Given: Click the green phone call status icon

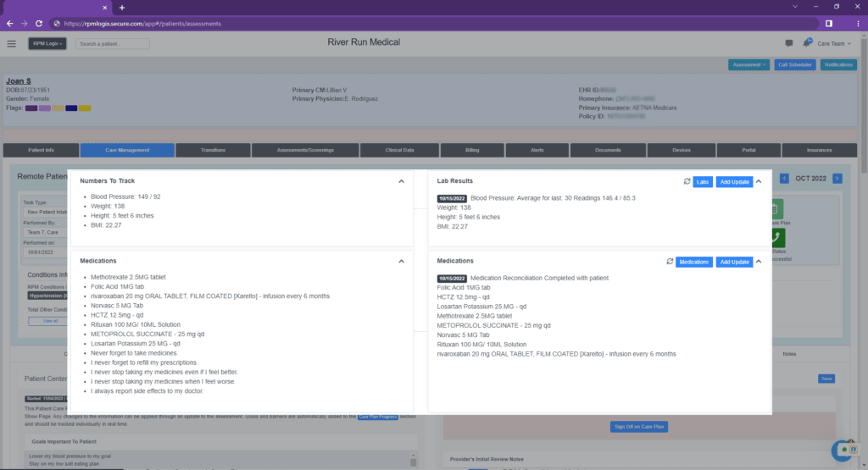Looking at the screenshot, I should tap(777, 238).
